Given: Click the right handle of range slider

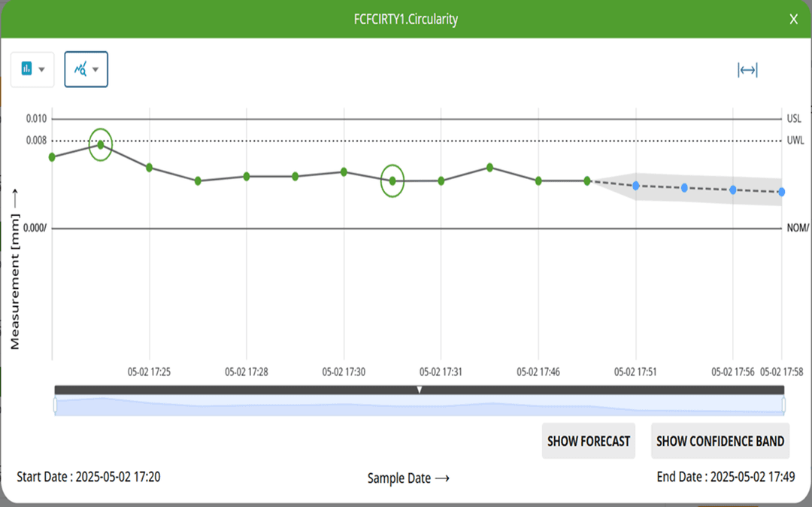Looking at the screenshot, I should pyautogui.click(x=783, y=405).
